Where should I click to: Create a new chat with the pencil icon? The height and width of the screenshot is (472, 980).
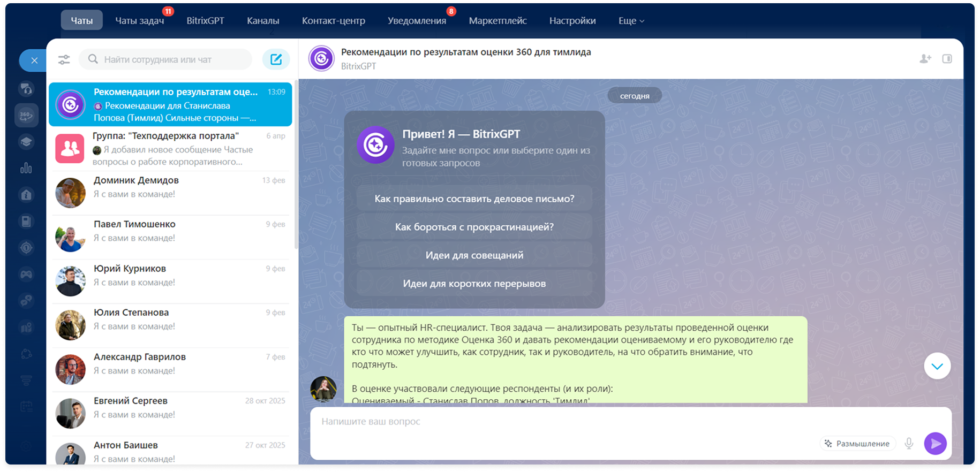point(276,59)
